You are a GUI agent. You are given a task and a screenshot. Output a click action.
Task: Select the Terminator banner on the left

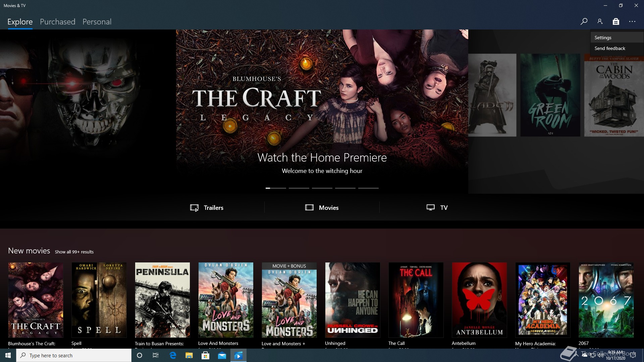point(88,112)
